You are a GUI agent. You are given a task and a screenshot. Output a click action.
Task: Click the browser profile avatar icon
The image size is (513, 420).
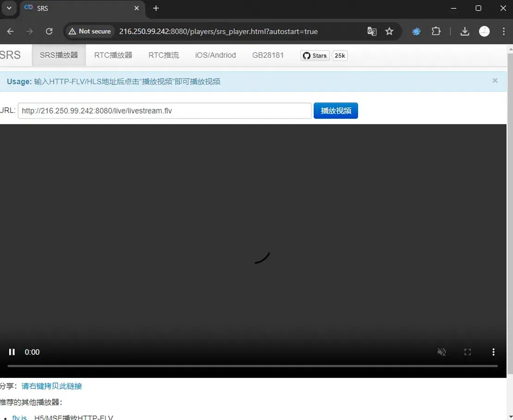pyautogui.click(x=484, y=31)
